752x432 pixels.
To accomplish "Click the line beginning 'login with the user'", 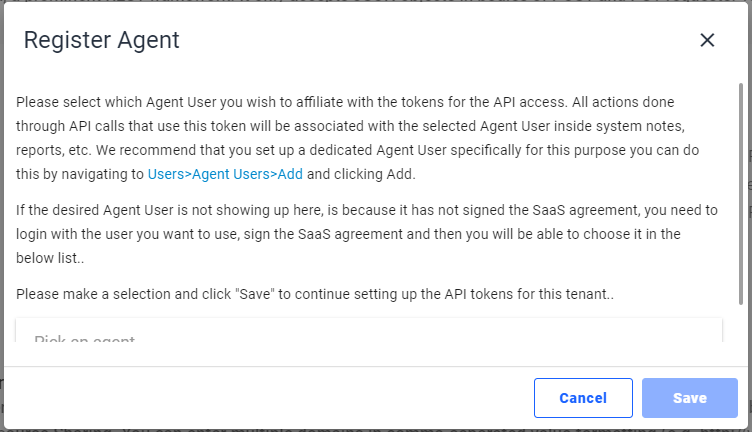I will coord(348,234).
